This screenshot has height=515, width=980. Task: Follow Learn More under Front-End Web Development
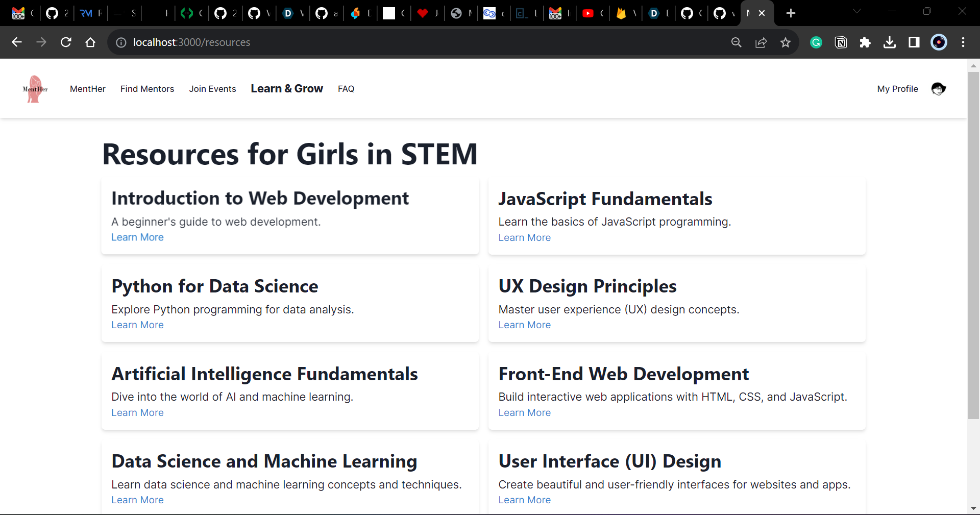pyautogui.click(x=525, y=413)
